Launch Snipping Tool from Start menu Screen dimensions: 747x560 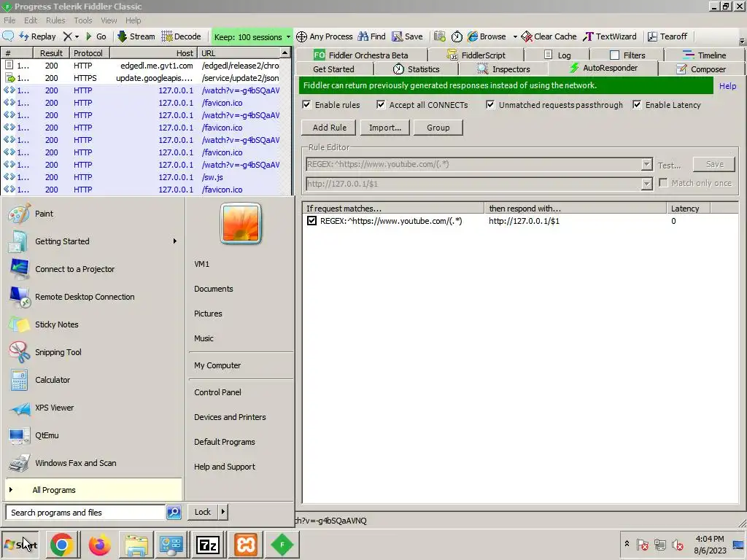click(x=93, y=352)
